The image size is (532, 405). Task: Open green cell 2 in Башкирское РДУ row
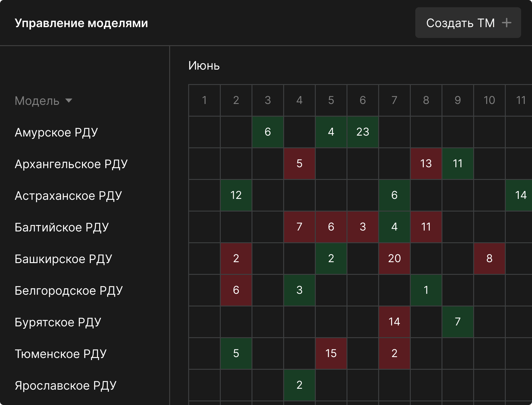(331, 259)
